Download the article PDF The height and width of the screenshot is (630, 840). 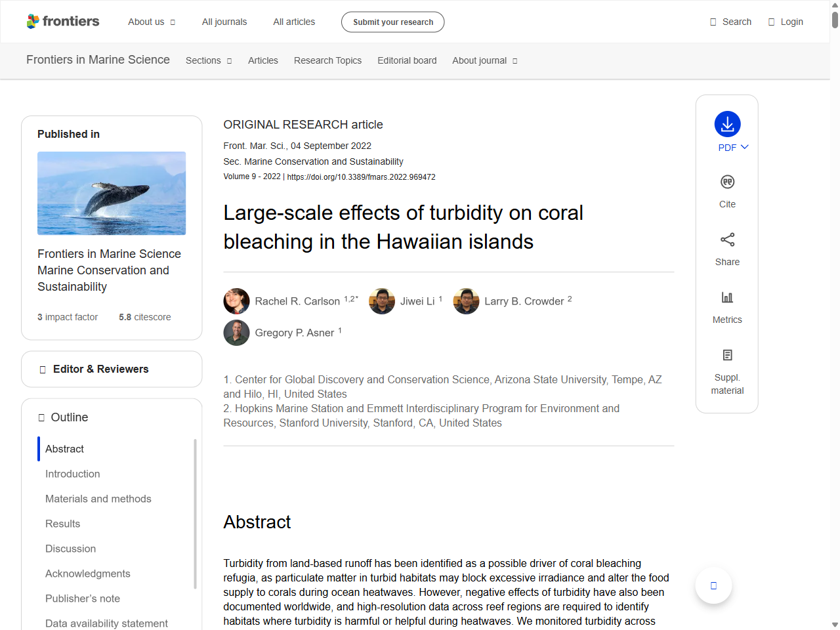pyautogui.click(x=726, y=124)
